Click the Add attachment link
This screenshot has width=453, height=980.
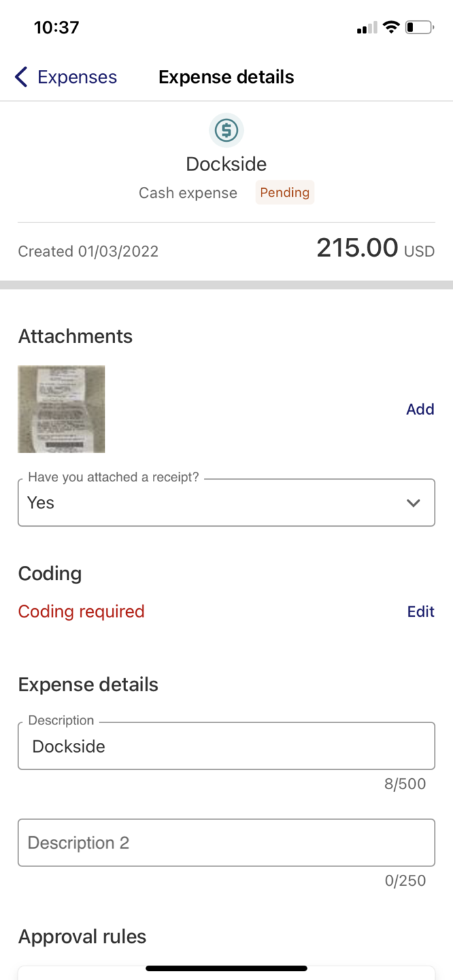[x=420, y=409]
